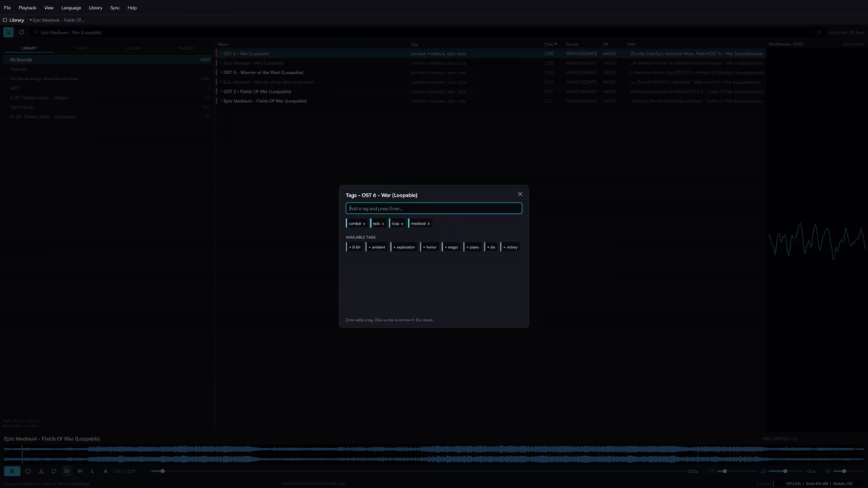Add the available 'exploration' tag

[x=404, y=247]
